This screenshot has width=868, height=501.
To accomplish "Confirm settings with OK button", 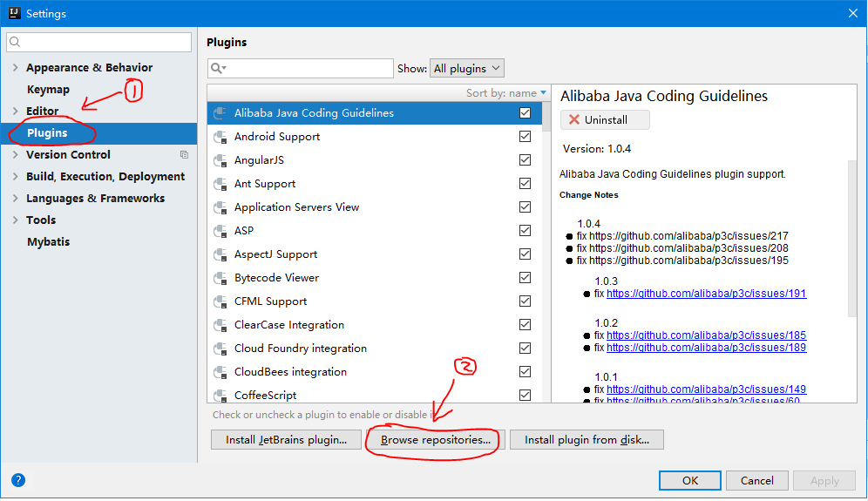I will coord(689,480).
